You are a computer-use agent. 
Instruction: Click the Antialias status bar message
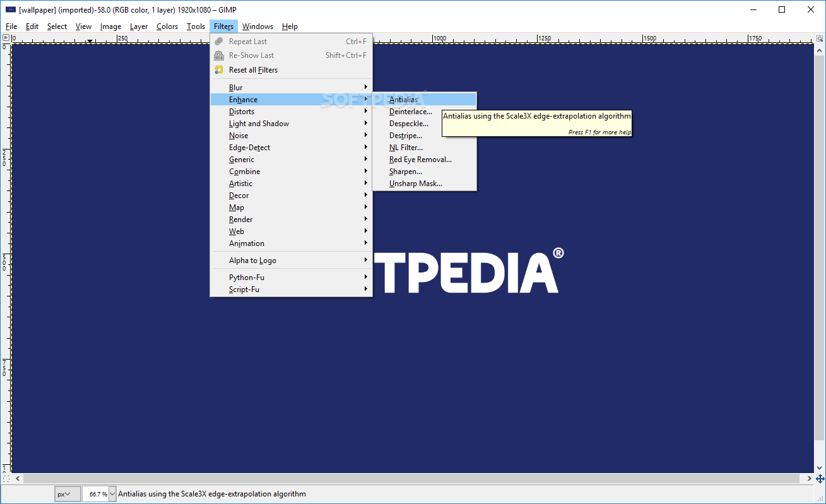212,494
